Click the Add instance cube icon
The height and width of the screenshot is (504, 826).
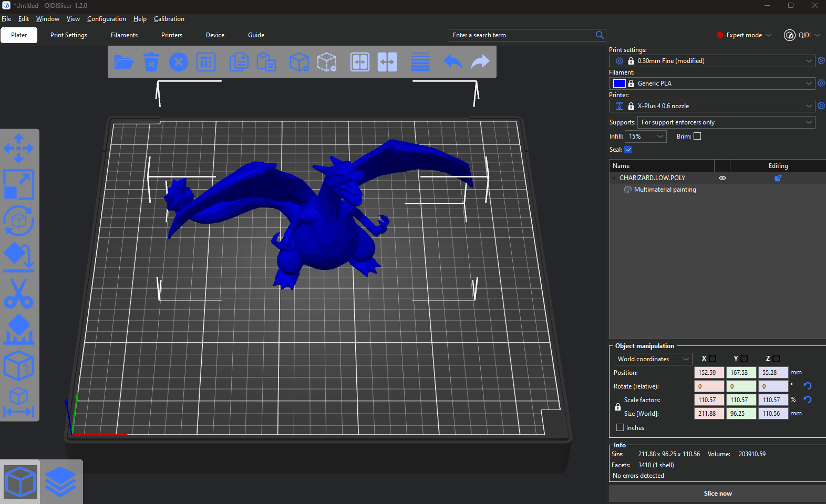299,62
